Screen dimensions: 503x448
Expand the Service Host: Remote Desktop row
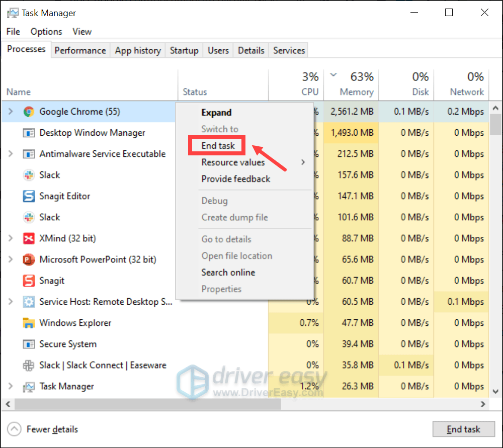point(11,302)
